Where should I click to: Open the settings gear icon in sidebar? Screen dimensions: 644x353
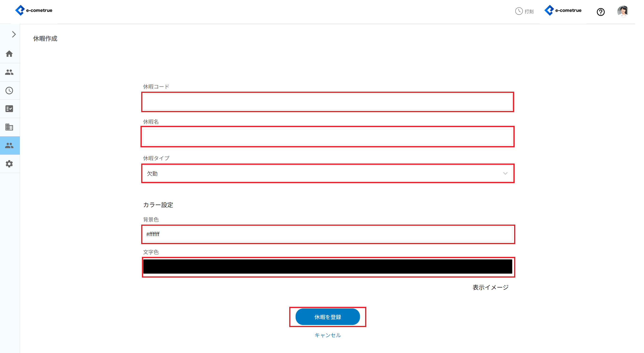click(9, 164)
